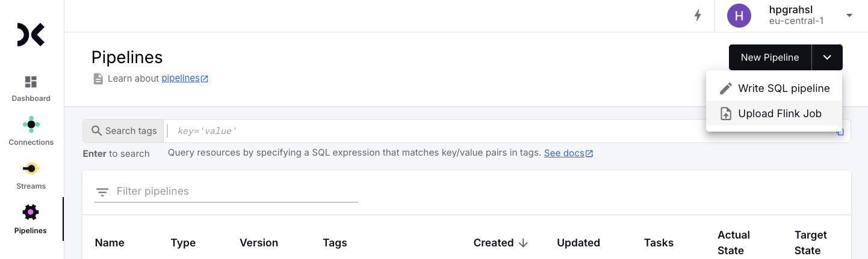This screenshot has height=259, width=868.
Task: Click the filter list icon
Action: [x=102, y=192]
